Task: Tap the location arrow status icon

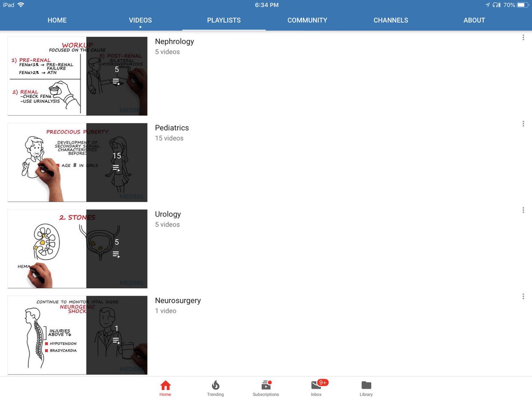Action: (488, 5)
